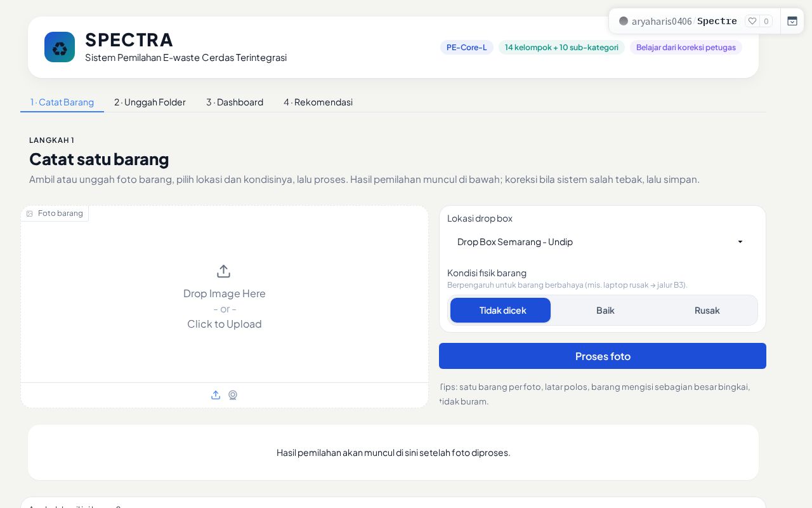Open aryaharis0406 profile link
Image resolution: width=812 pixels, height=508 pixels.
[662, 21]
